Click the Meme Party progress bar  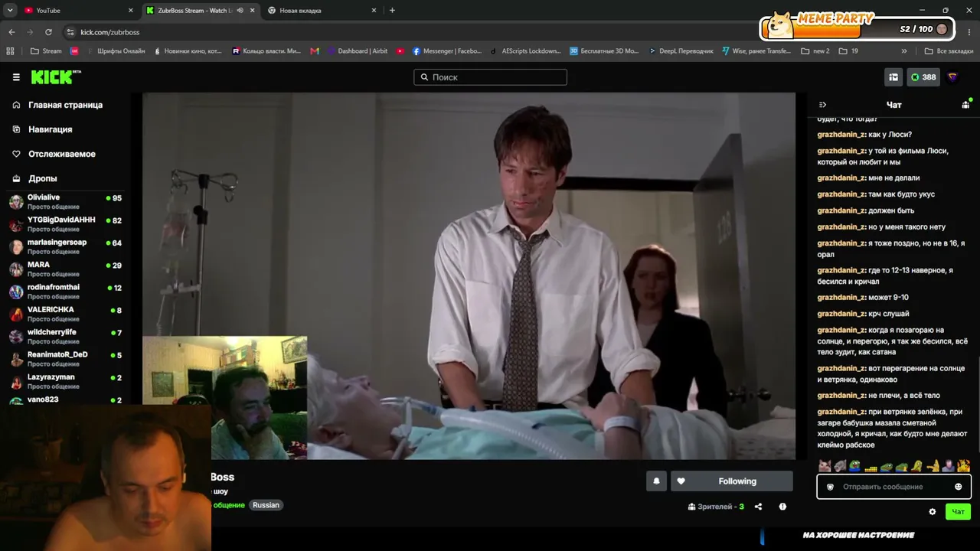[857, 30]
